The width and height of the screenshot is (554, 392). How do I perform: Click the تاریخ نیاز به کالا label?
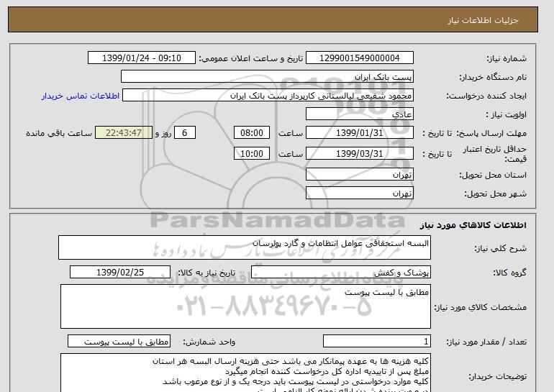pos(206,273)
